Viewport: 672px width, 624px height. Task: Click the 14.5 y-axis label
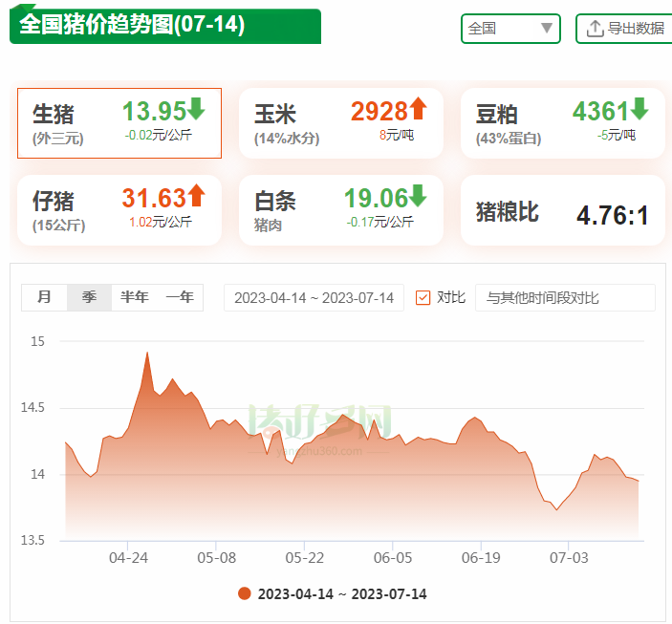point(33,408)
